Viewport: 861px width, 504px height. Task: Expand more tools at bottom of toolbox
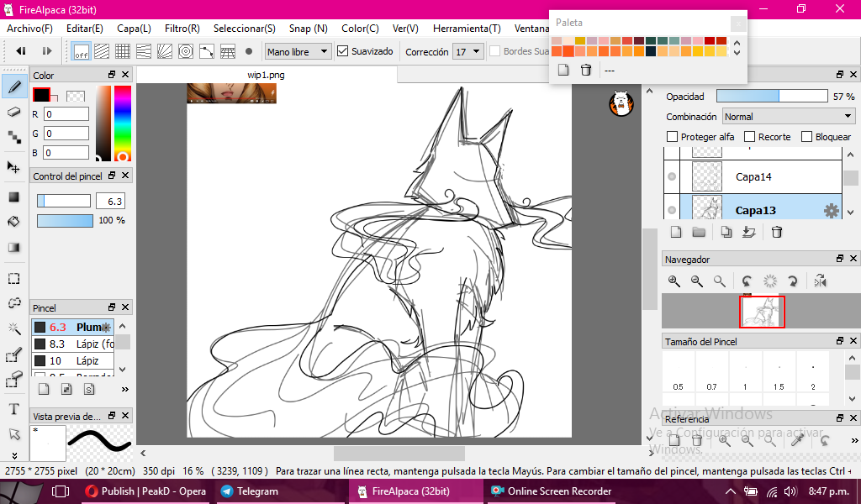(x=14, y=456)
